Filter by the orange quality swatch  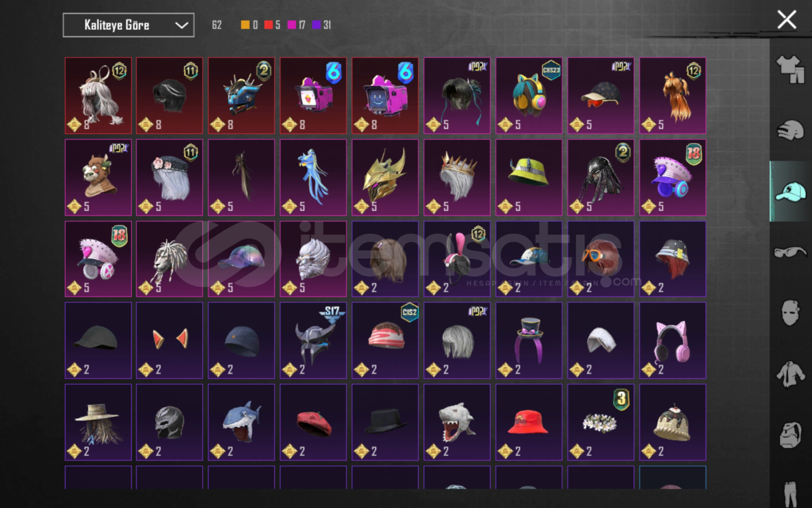(x=245, y=25)
